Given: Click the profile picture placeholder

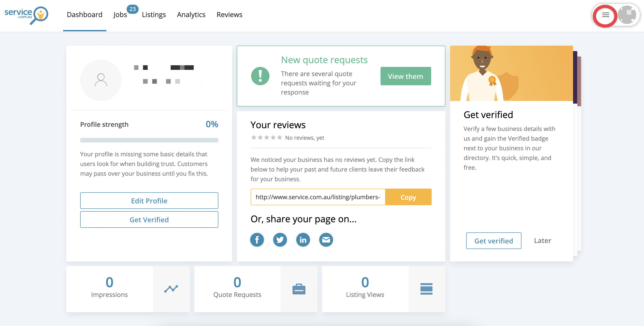Looking at the screenshot, I should 101,80.
